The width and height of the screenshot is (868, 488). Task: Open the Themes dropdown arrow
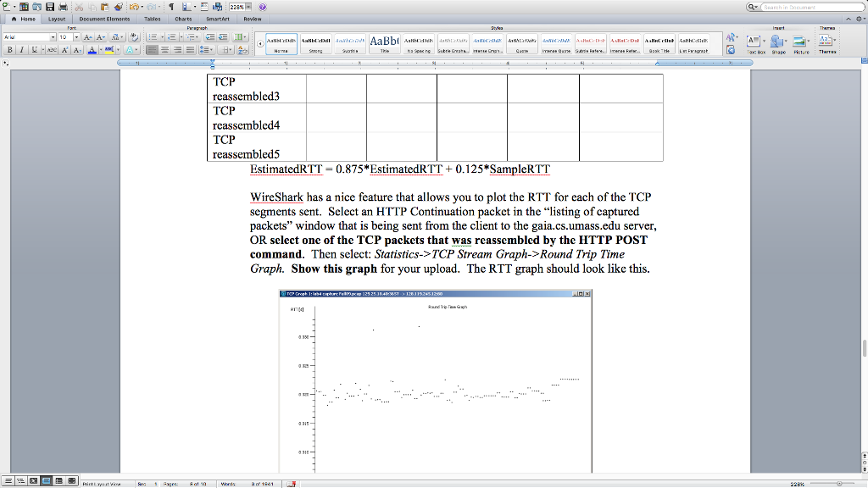(x=834, y=40)
